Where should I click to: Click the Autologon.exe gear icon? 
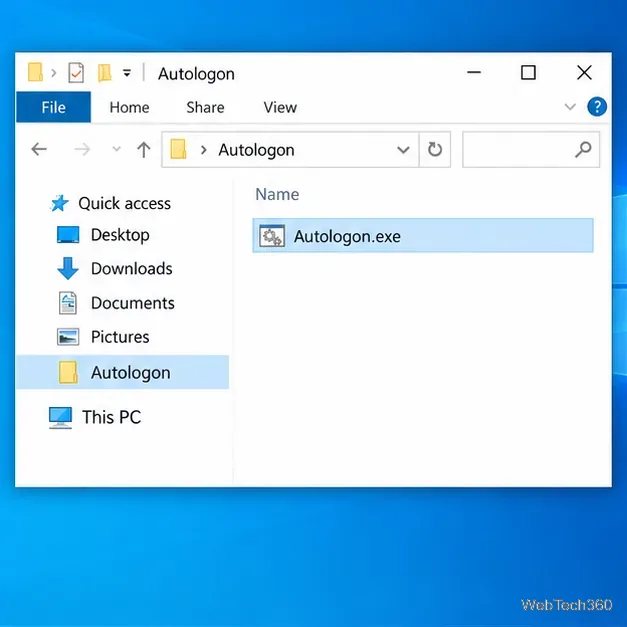tap(272, 236)
